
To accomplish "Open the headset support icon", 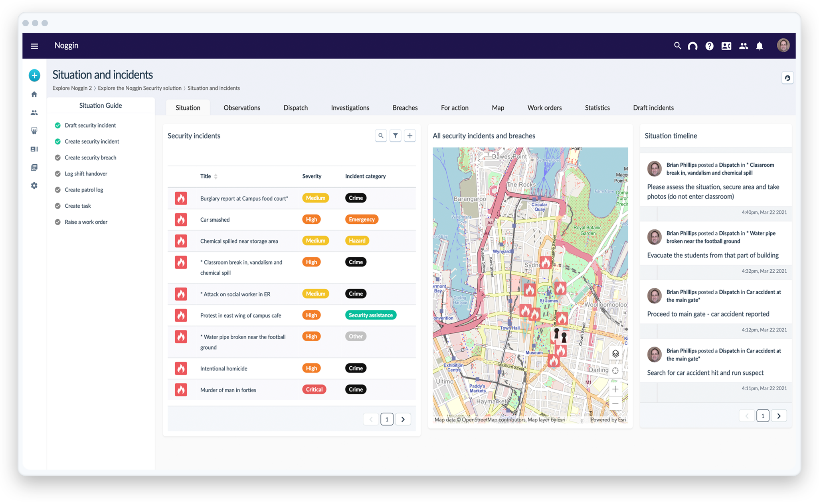I will click(692, 46).
